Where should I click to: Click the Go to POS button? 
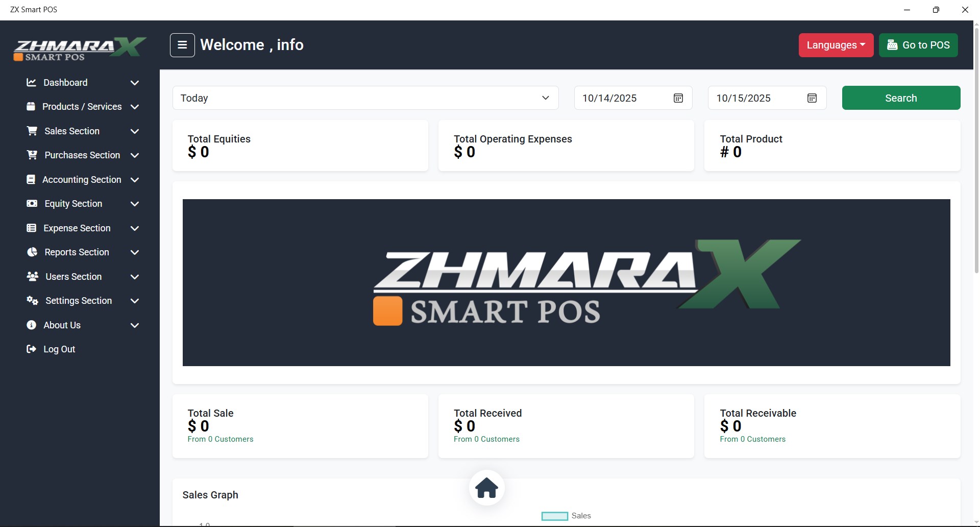[918, 45]
